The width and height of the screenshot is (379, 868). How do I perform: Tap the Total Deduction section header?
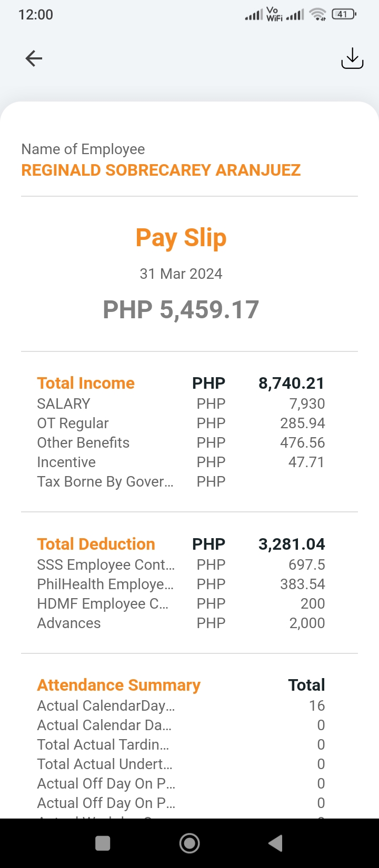pos(96,544)
